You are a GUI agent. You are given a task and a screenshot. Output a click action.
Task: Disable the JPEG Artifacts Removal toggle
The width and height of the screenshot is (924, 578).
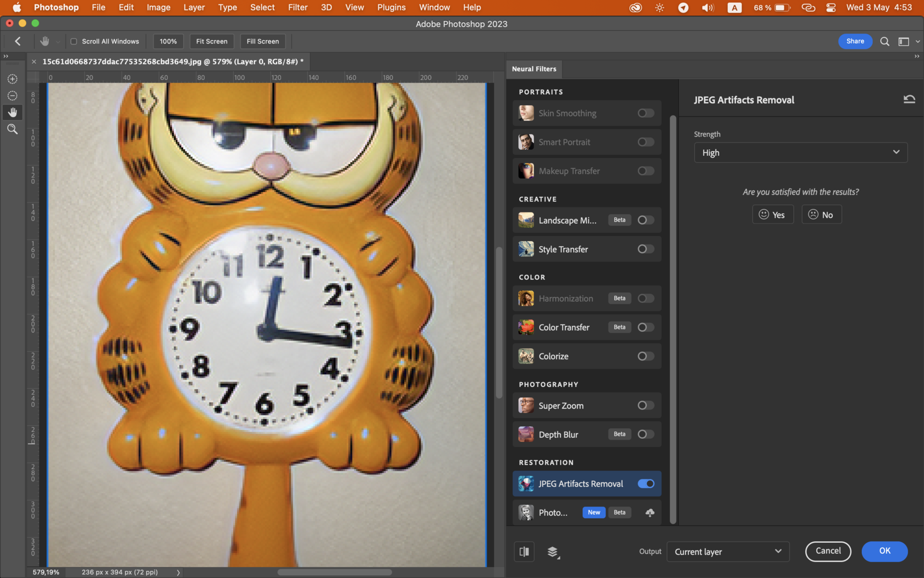tap(646, 484)
